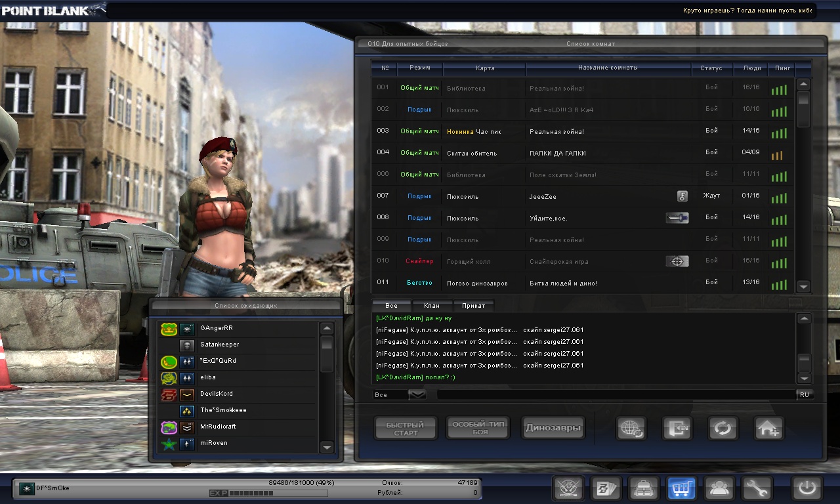Open the chat channel dropdown 'Все'
Screen dimensions: 840x504
(399, 394)
